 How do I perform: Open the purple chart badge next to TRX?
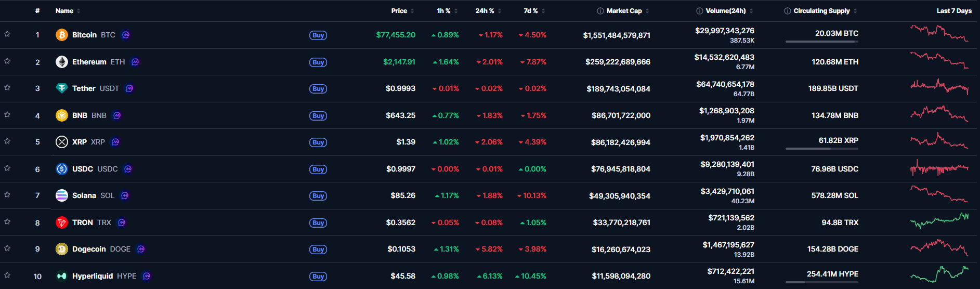[x=122, y=222]
